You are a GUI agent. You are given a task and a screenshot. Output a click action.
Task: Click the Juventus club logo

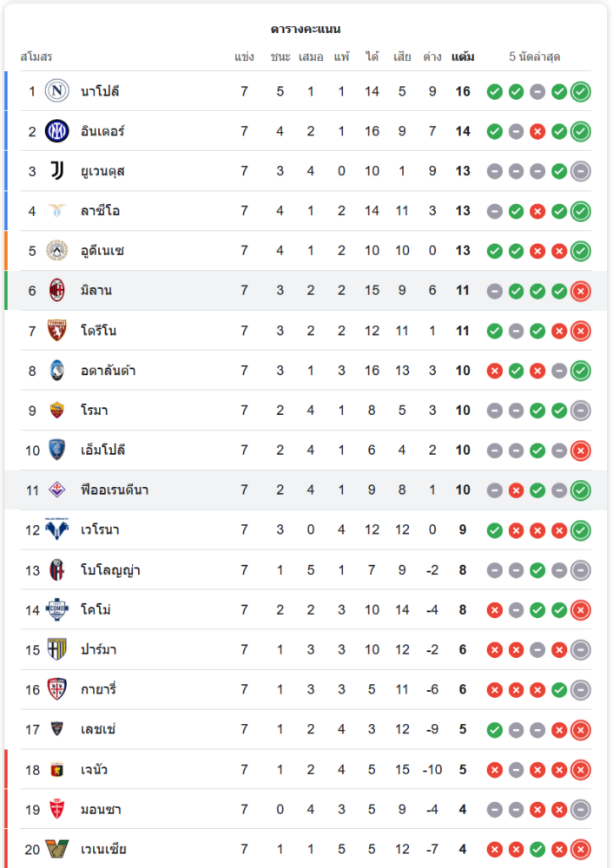pyautogui.click(x=57, y=171)
